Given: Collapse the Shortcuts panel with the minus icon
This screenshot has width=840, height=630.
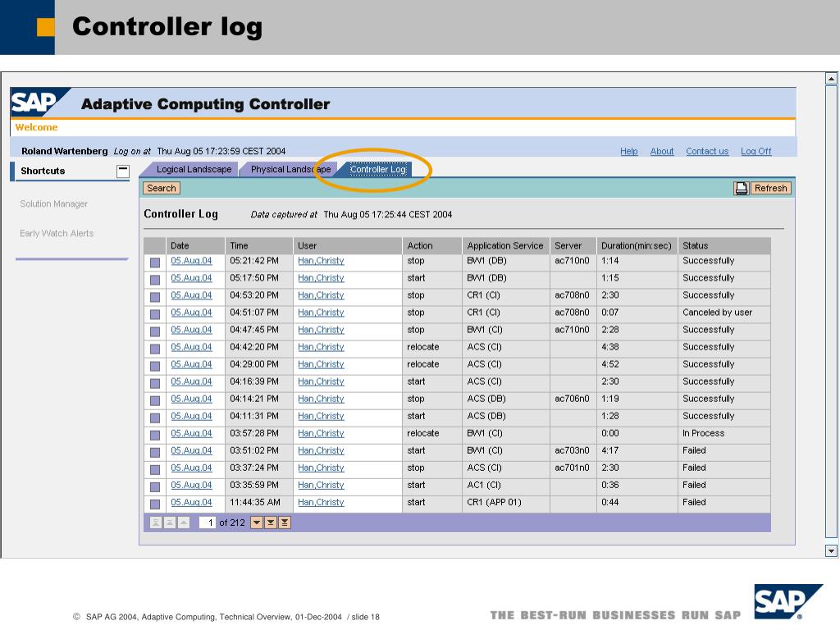Looking at the screenshot, I should (123, 171).
